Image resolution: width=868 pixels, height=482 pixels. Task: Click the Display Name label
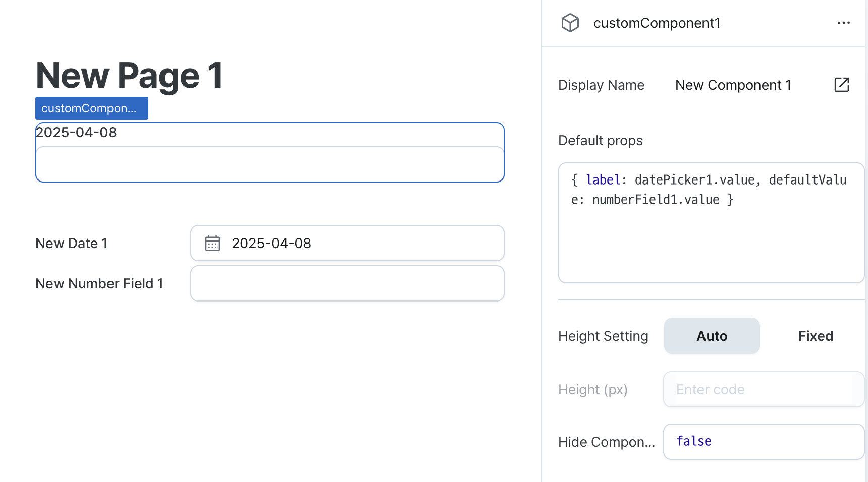(x=601, y=85)
